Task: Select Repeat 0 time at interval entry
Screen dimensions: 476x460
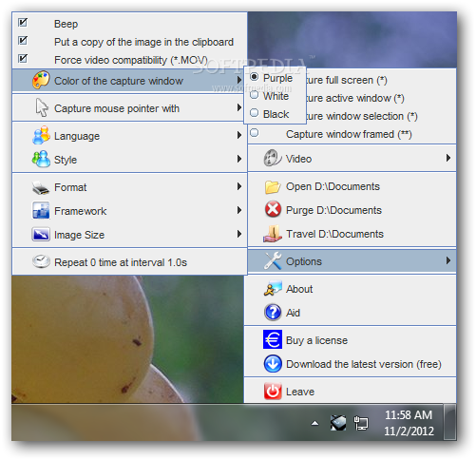Action: coord(129,262)
